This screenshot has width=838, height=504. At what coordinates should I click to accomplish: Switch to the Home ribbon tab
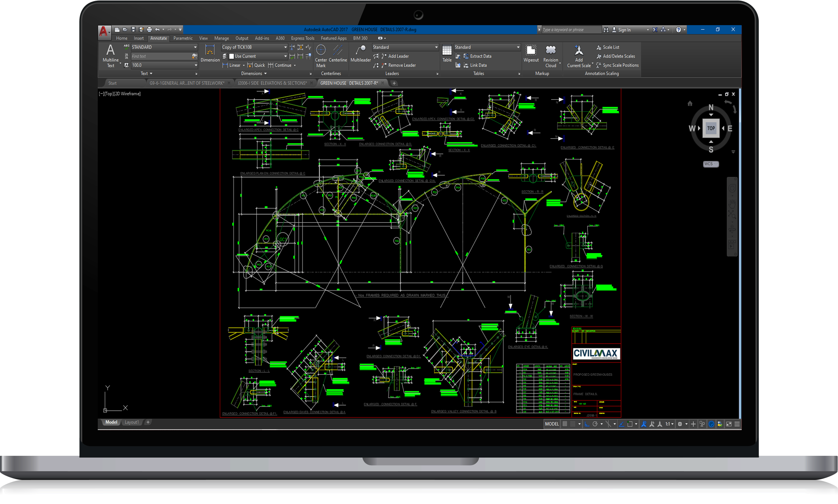(122, 38)
